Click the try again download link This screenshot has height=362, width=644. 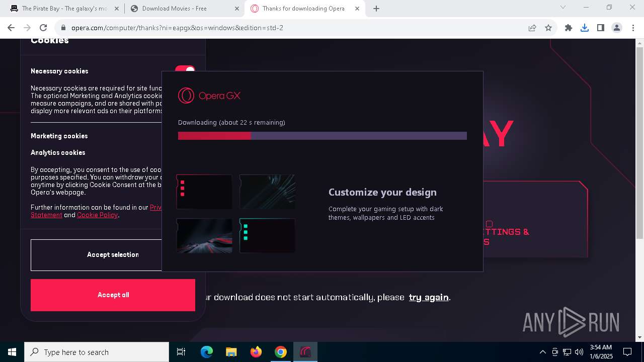tap(429, 297)
